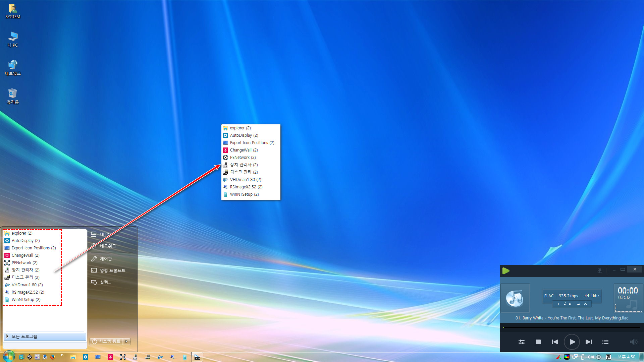This screenshot has width=644, height=362.
Task: Click the player seek progress bar
Action: coord(572,327)
